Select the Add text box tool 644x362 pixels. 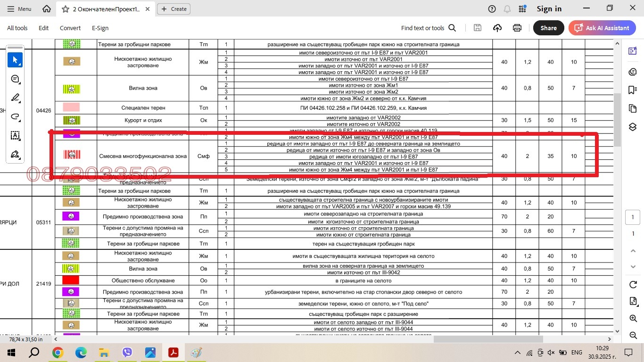(15, 135)
